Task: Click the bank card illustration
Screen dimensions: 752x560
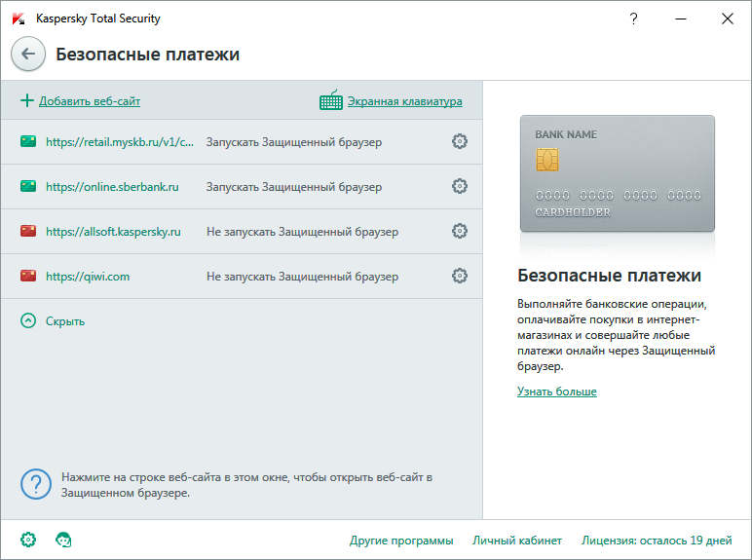Action: 618,173
